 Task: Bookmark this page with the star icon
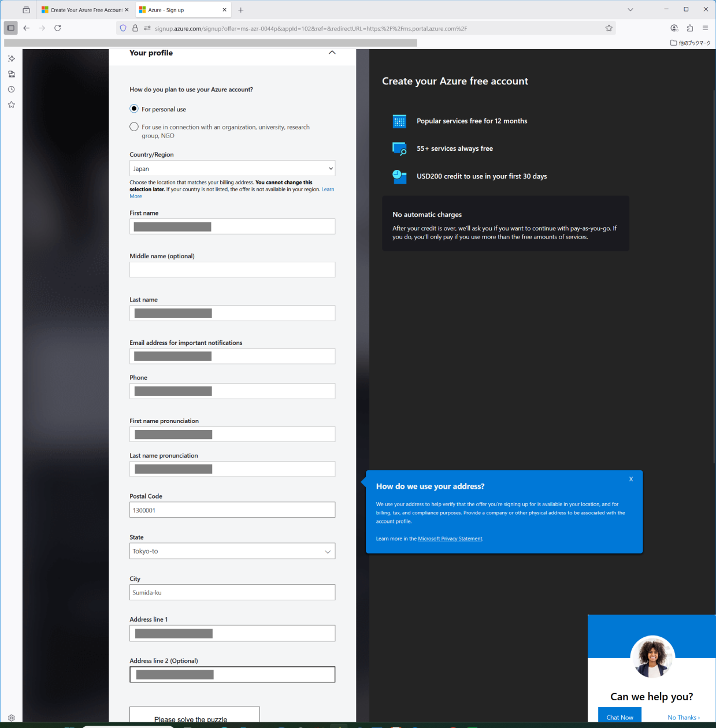(x=609, y=28)
